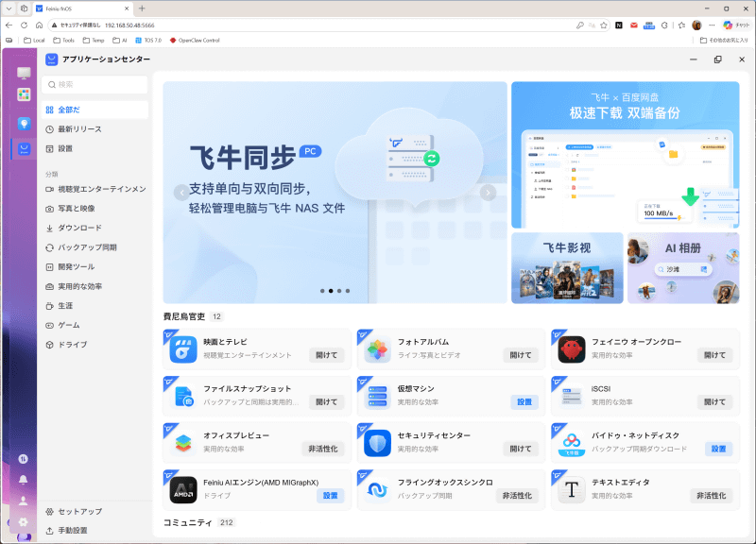The height and width of the screenshot is (544, 756).
Task: Open the 設置 installed list
Action: [x=94, y=148]
